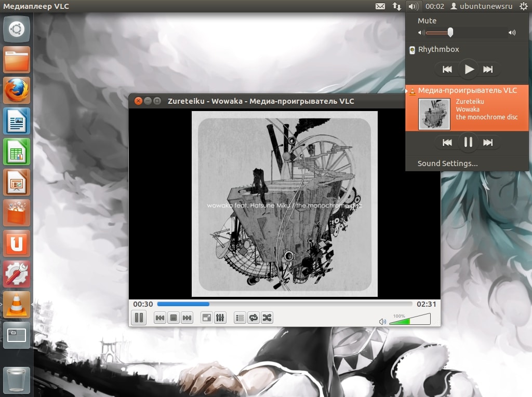Screen dimensions: 532x397
Task: Stop playback in VLC toolbar
Action: pyautogui.click(x=174, y=318)
